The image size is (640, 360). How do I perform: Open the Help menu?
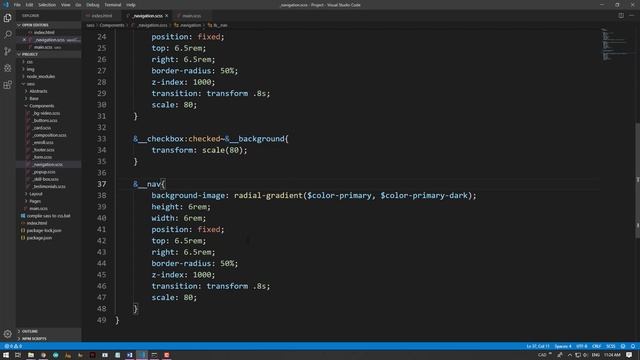(x=131, y=5)
